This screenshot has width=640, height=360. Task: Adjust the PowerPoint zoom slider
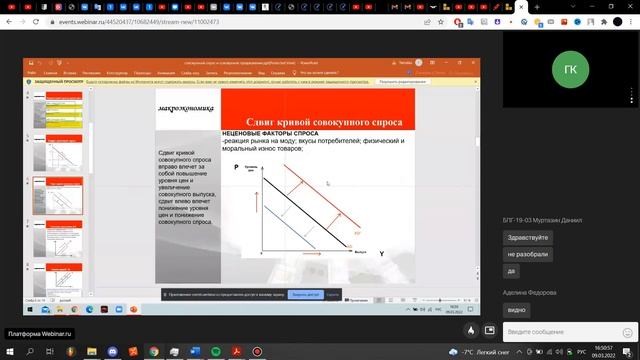[440, 300]
